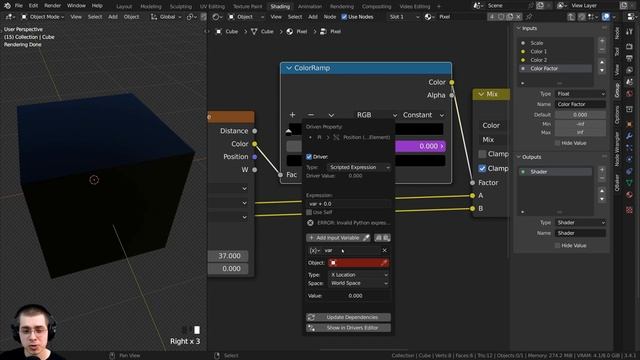Switch to the Animation workspace tab

click(310, 7)
